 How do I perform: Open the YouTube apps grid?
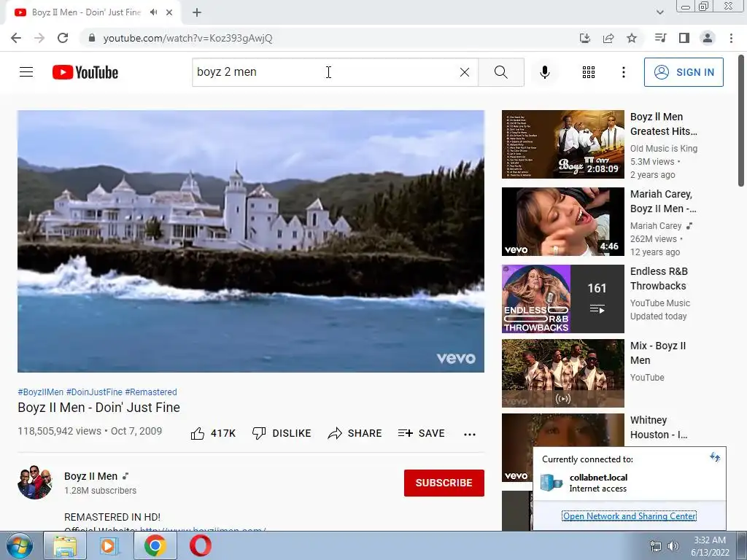click(589, 72)
